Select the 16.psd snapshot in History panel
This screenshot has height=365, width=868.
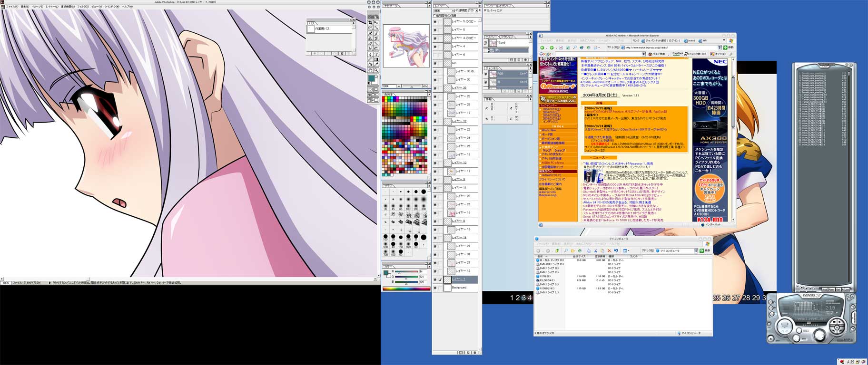point(506,43)
